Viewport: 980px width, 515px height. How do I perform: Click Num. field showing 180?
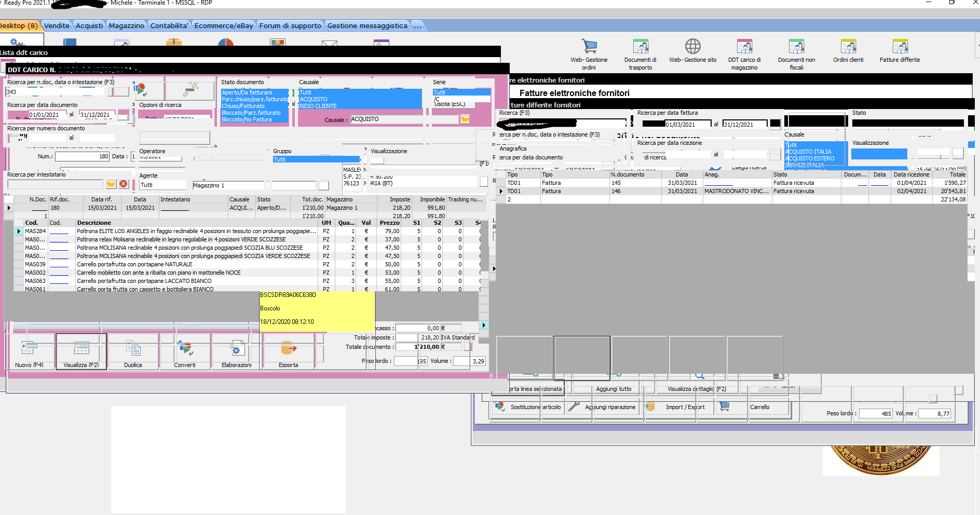[82, 156]
